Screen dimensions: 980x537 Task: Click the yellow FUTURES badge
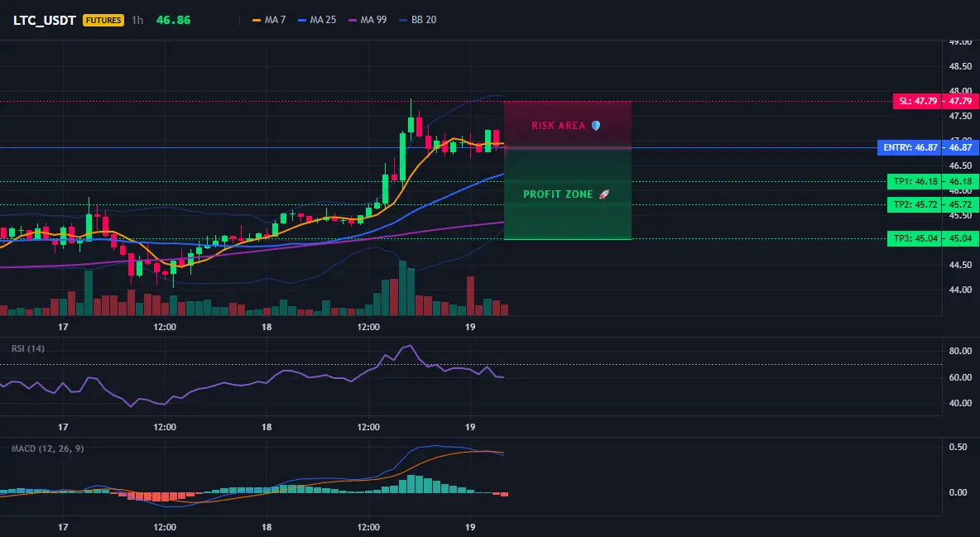click(103, 20)
